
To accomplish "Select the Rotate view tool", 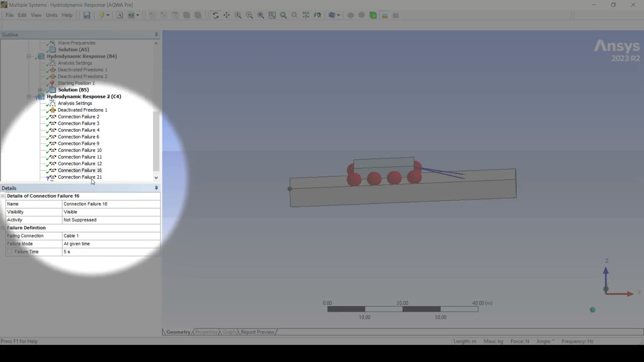I will pos(215,15).
